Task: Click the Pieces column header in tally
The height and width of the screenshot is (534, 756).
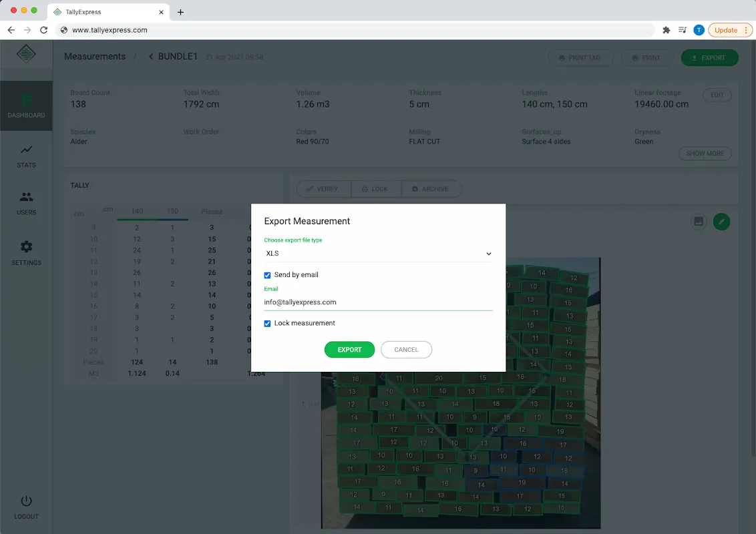Action: point(212,212)
